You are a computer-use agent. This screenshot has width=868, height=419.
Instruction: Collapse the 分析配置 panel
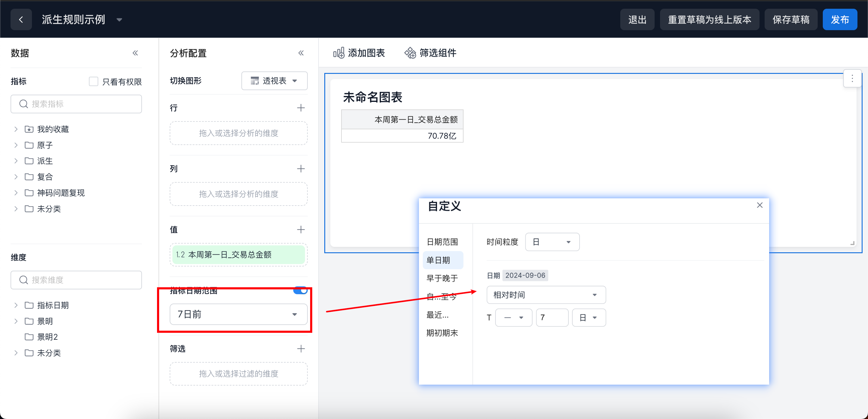pyautogui.click(x=301, y=53)
